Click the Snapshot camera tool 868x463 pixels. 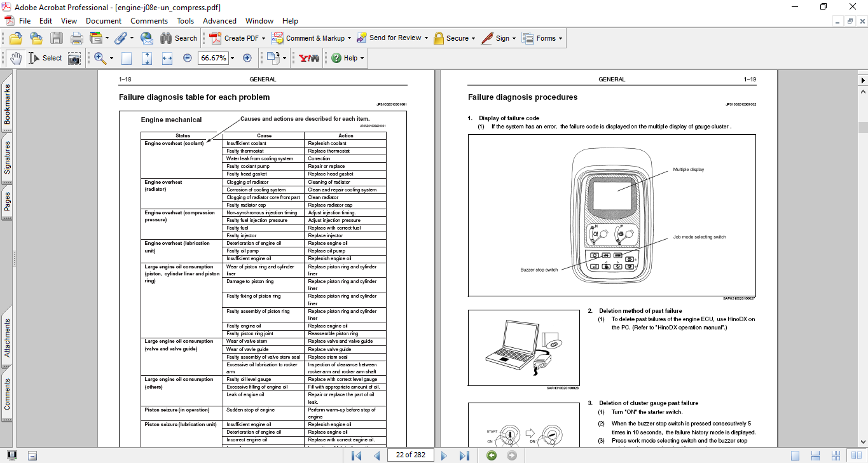(74, 58)
